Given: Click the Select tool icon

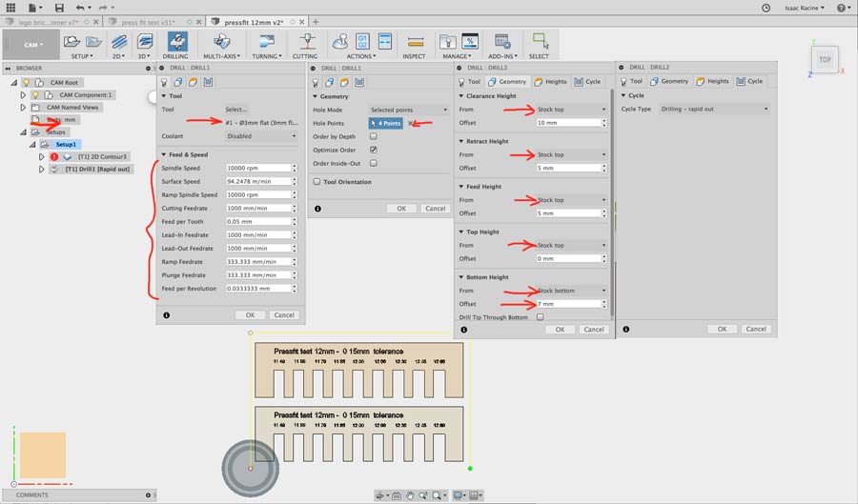Looking at the screenshot, I should pos(539,42).
